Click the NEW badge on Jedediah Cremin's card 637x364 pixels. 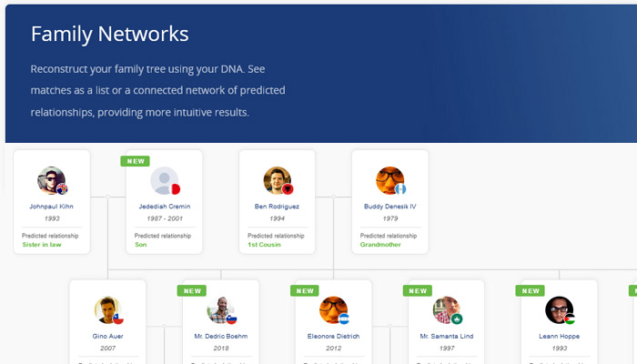coord(136,161)
